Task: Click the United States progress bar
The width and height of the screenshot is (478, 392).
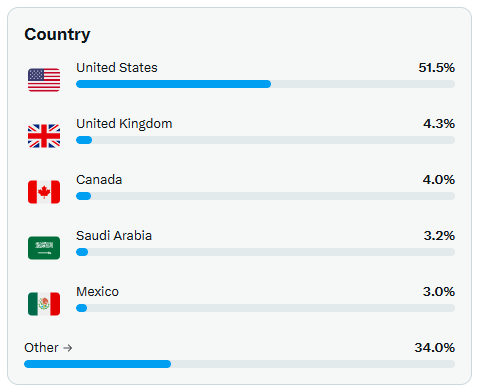Action: coord(265,84)
